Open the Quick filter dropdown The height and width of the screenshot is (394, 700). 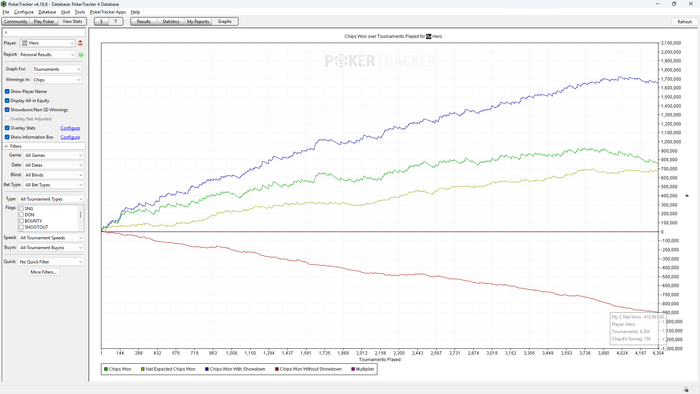51,262
